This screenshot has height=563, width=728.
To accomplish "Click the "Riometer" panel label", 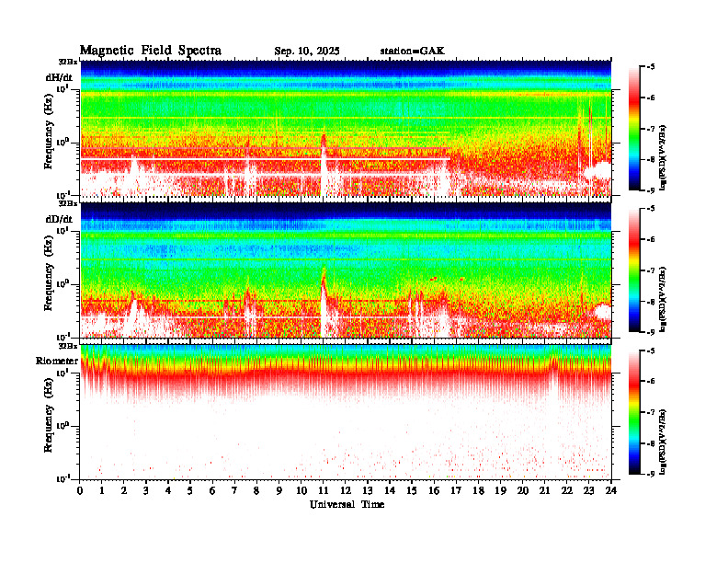I will 57,361.
